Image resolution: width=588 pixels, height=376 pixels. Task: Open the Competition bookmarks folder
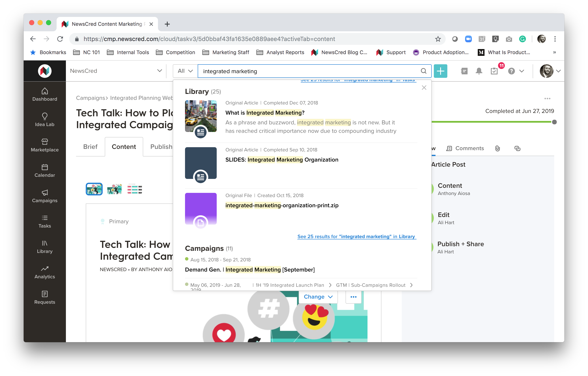pos(176,52)
